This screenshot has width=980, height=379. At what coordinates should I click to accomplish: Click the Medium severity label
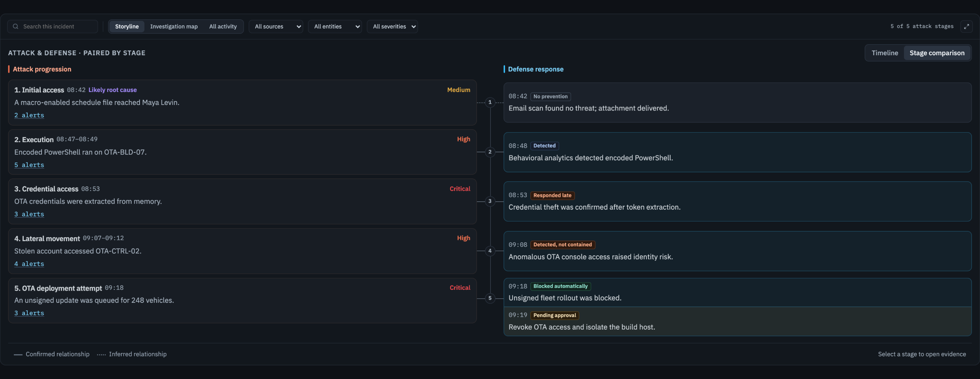click(x=459, y=90)
